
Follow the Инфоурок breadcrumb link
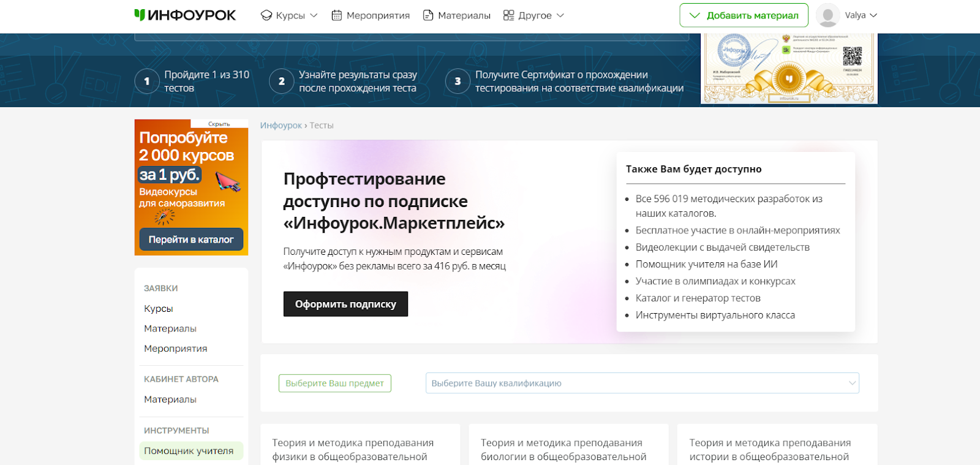(x=281, y=125)
